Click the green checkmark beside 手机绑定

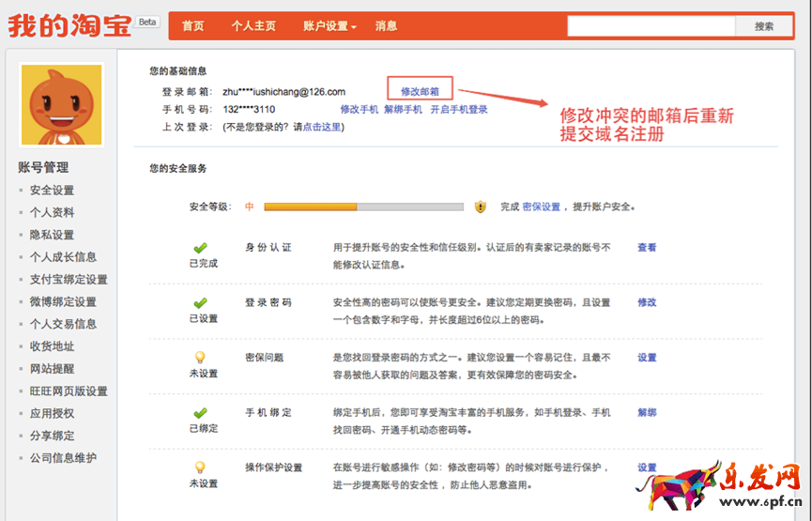pyautogui.click(x=200, y=413)
